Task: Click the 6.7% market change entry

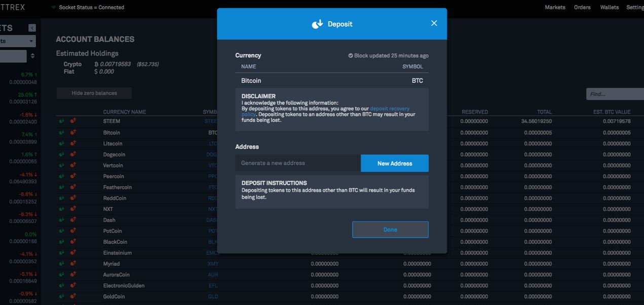Action: click(x=29, y=74)
